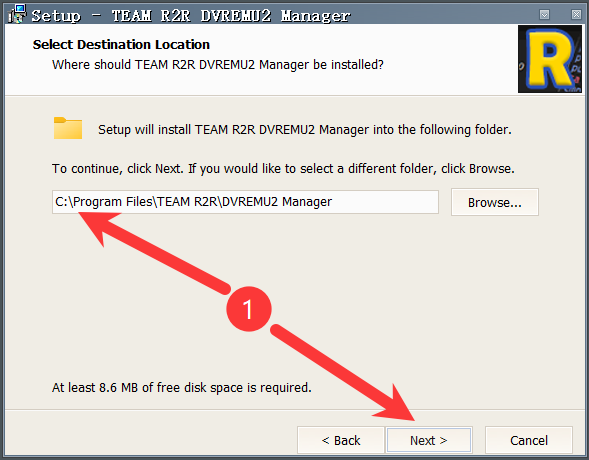Go to previous step with < Back
The image size is (589, 460).
click(341, 440)
